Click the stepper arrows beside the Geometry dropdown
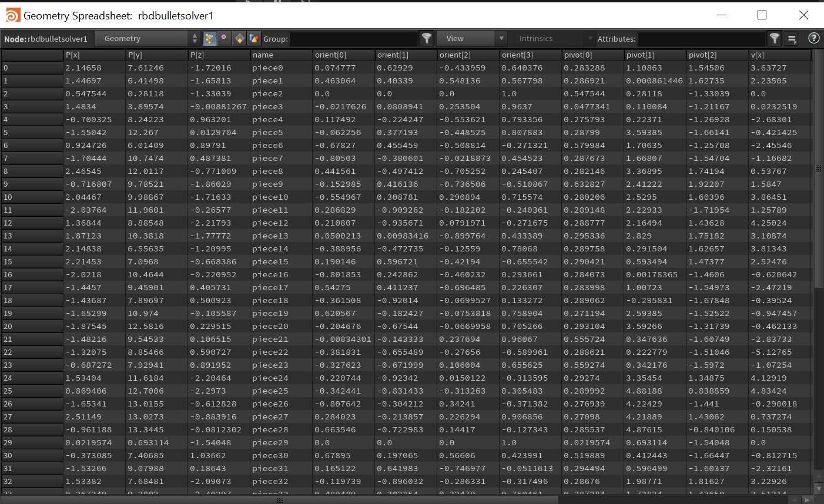 [195, 38]
